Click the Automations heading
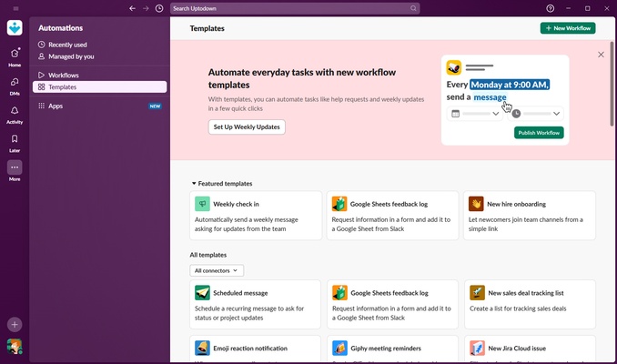Image resolution: width=617 pixels, height=364 pixels. pos(61,28)
